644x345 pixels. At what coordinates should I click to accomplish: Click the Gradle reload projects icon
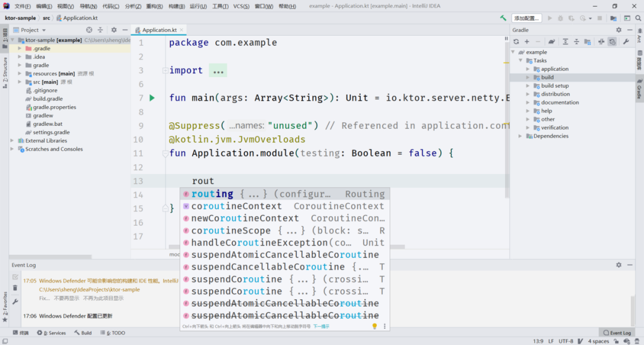pyautogui.click(x=516, y=42)
